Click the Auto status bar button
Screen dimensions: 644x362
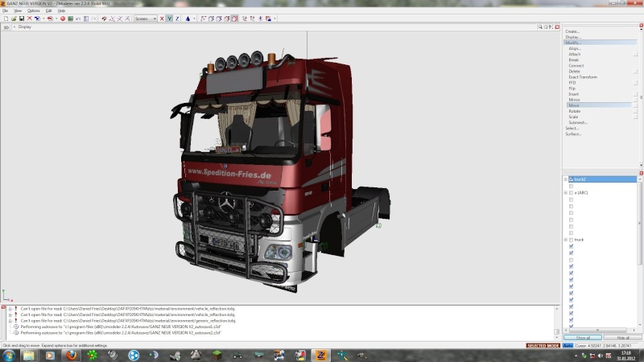click(x=568, y=346)
